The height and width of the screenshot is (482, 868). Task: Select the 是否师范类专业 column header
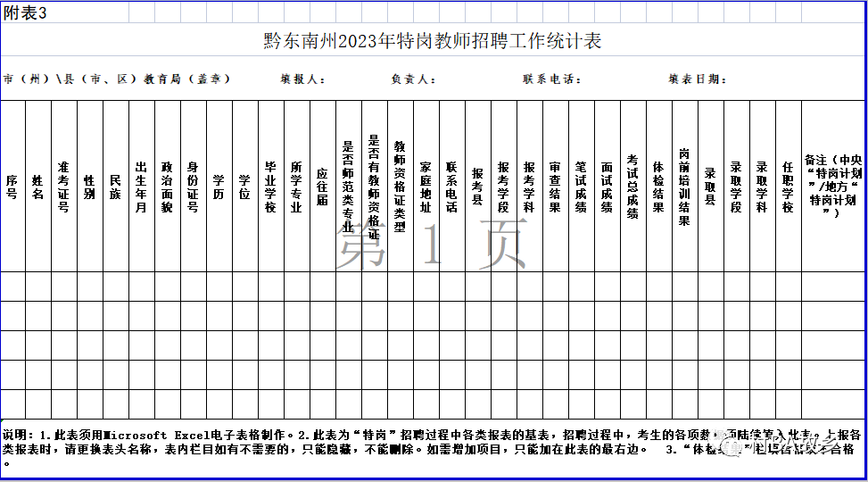(x=349, y=187)
